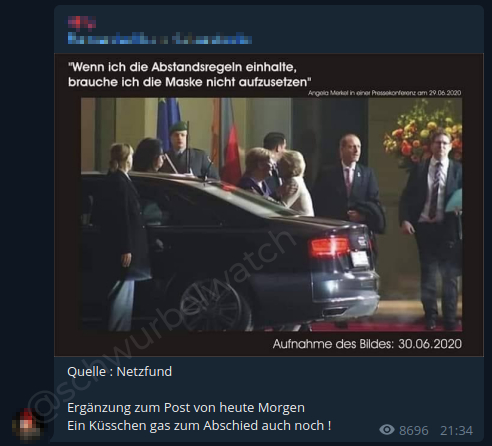The width and height of the screenshot is (492, 446).
Task: Click the car's rear wheel in photo
Action: point(213,307)
